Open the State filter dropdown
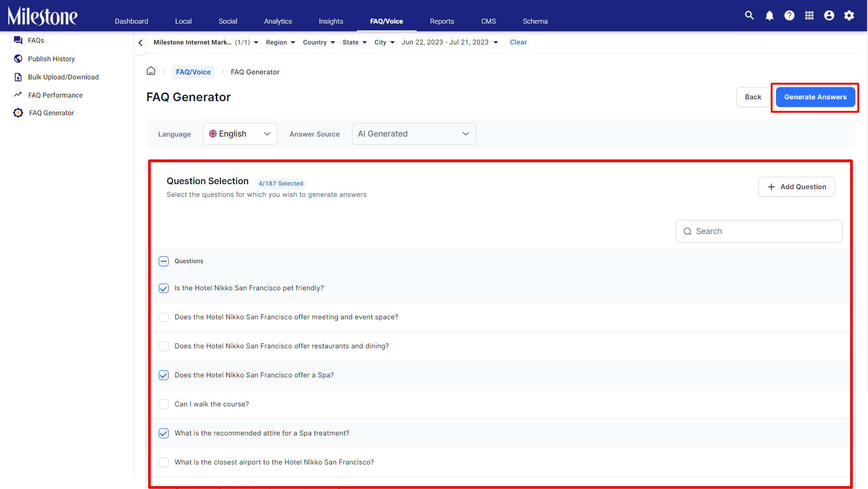This screenshot has width=868, height=489. coord(355,42)
